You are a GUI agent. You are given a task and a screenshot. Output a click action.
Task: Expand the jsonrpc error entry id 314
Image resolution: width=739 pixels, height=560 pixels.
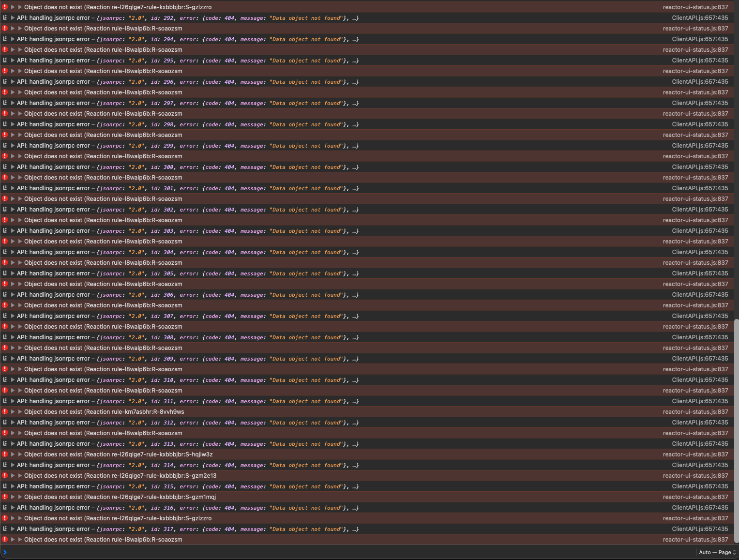click(13, 465)
